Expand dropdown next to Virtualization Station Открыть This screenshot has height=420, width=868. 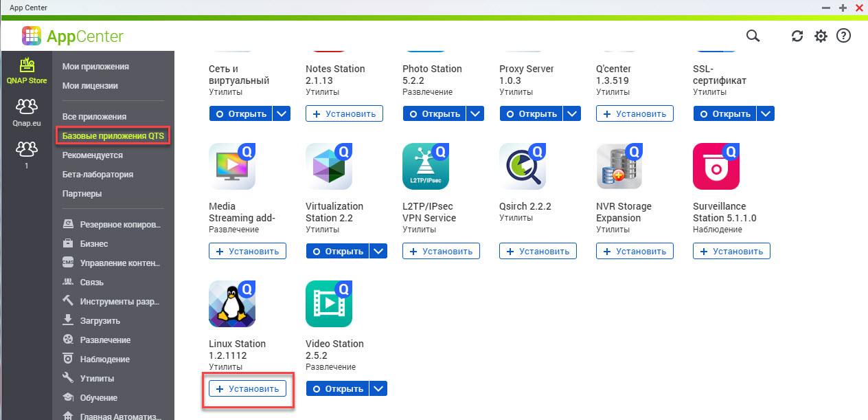[x=378, y=251]
